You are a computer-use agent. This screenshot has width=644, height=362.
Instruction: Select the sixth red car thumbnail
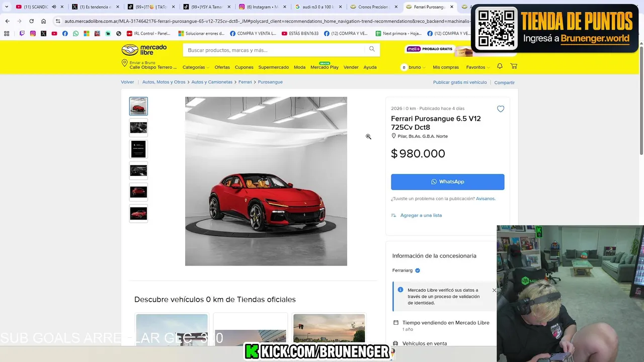138,214
